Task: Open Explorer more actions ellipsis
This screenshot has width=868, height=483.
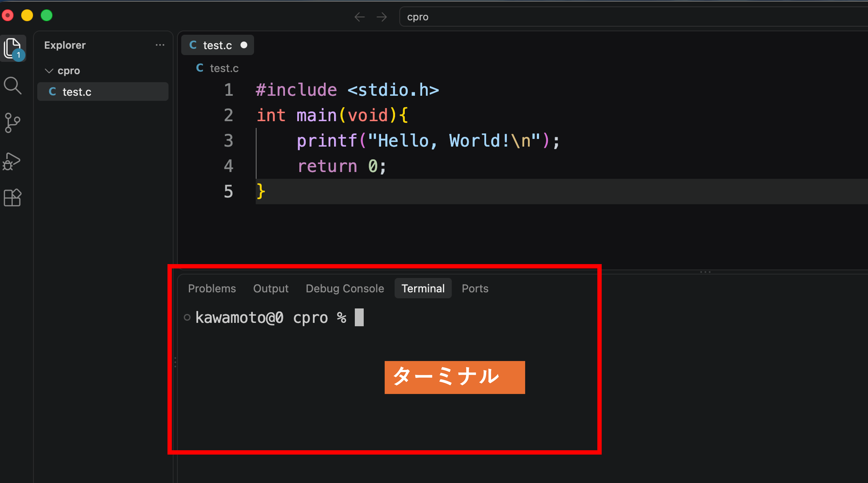Action: coord(160,45)
